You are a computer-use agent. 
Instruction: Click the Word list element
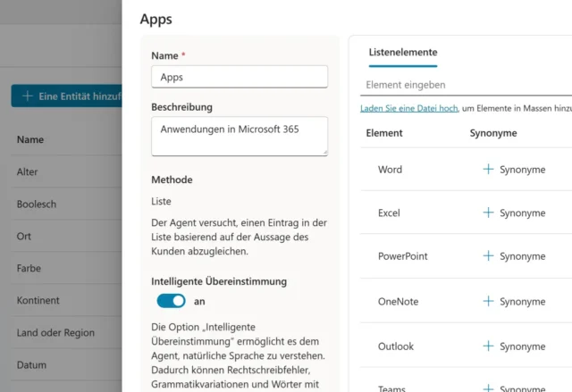pos(390,170)
